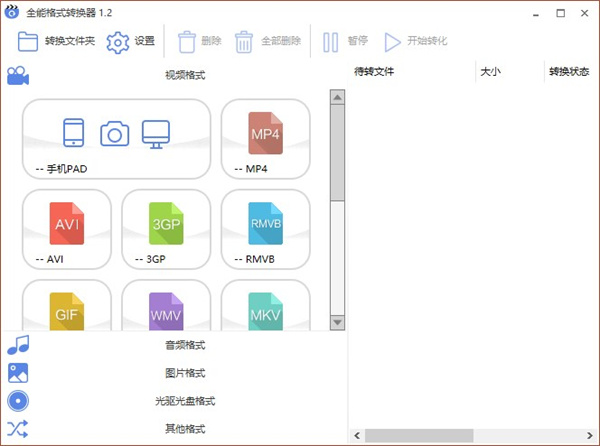Image resolution: width=600 pixels, height=446 pixels.
Task: Click the format list scroll-down arrow
Action: (338, 322)
